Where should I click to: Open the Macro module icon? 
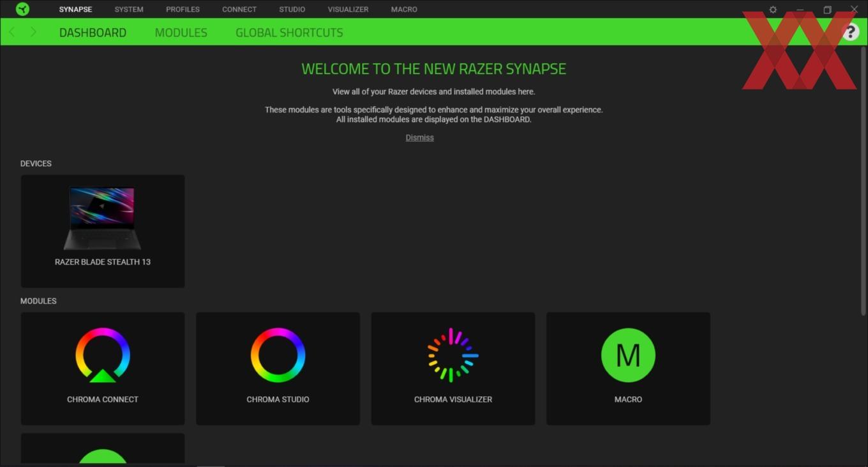click(628, 355)
